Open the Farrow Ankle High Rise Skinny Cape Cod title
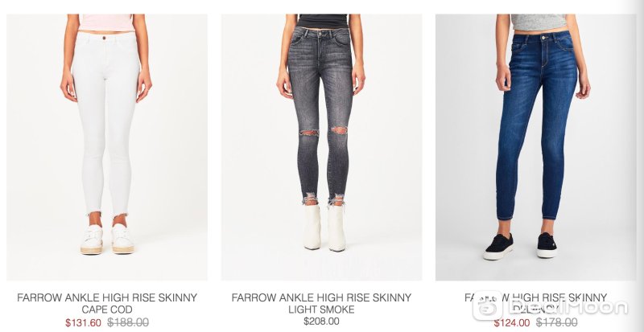Screen dimensions: 644x332 [x=107, y=303]
